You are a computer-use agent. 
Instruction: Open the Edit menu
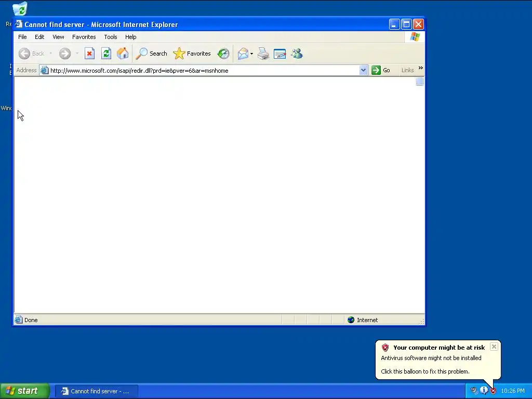click(x=39, y=37)
